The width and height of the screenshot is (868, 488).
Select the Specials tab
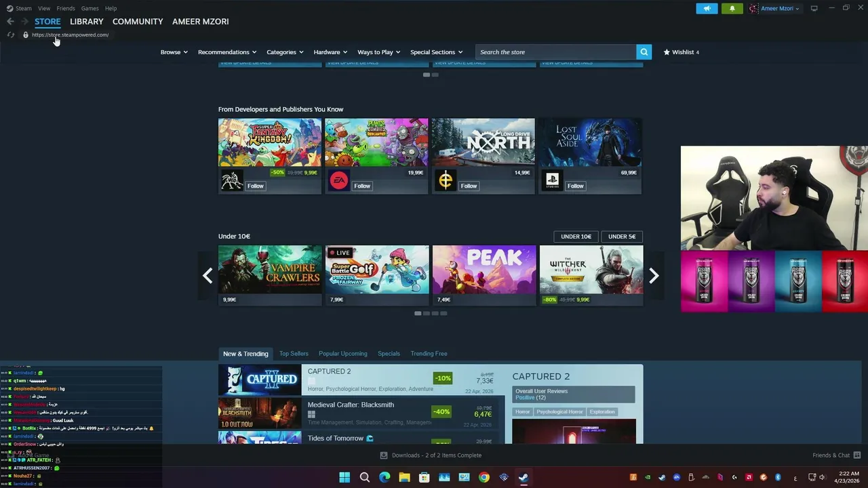389,354
